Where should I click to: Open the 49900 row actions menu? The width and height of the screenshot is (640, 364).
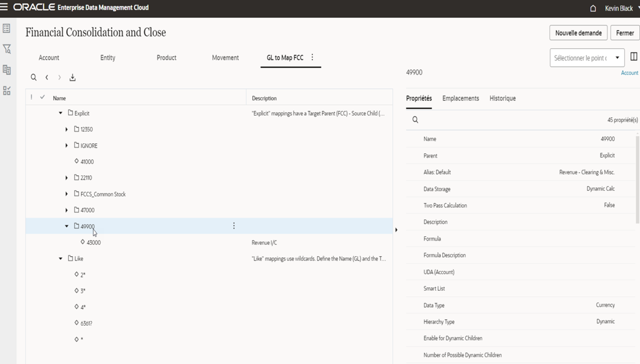(x=234, y=226)
